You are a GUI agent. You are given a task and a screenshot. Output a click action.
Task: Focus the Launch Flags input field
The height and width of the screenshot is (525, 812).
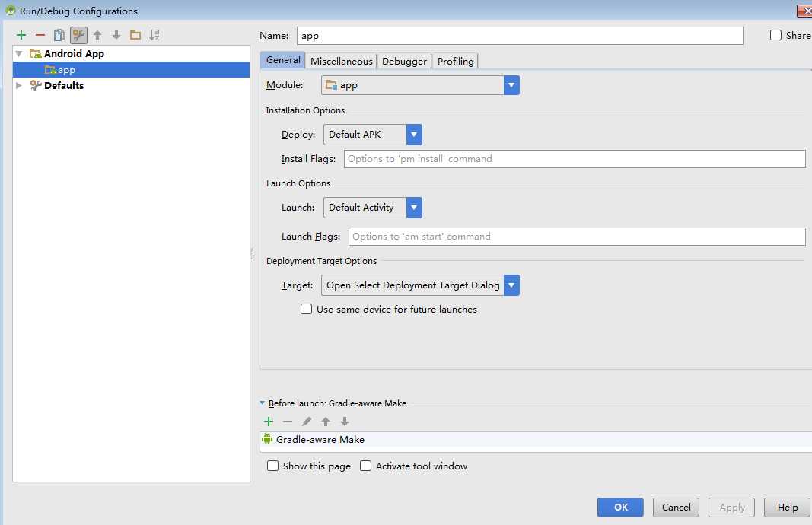[577, 237]
